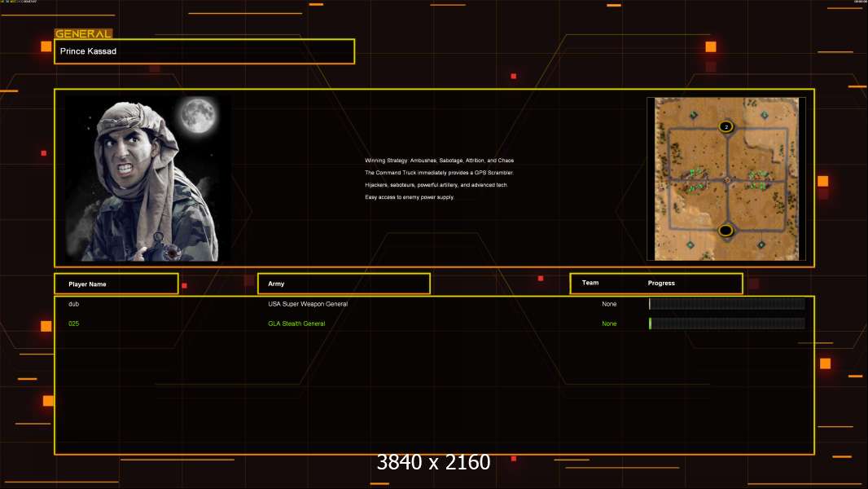Image resolution: width=868 pixels, height=489 pixels.
Task: Click the top-left supply diamond on the map
Action: pyautogui.click(x=694, y=115)
